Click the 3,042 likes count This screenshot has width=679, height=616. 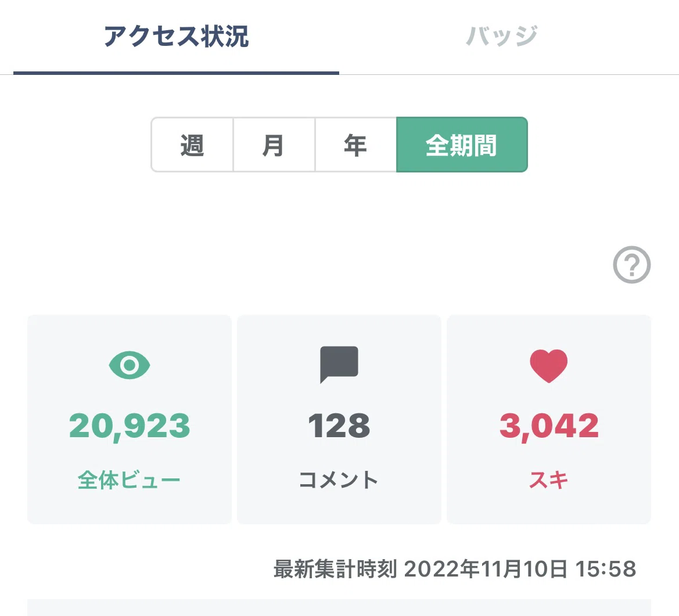tap(549, 426)
